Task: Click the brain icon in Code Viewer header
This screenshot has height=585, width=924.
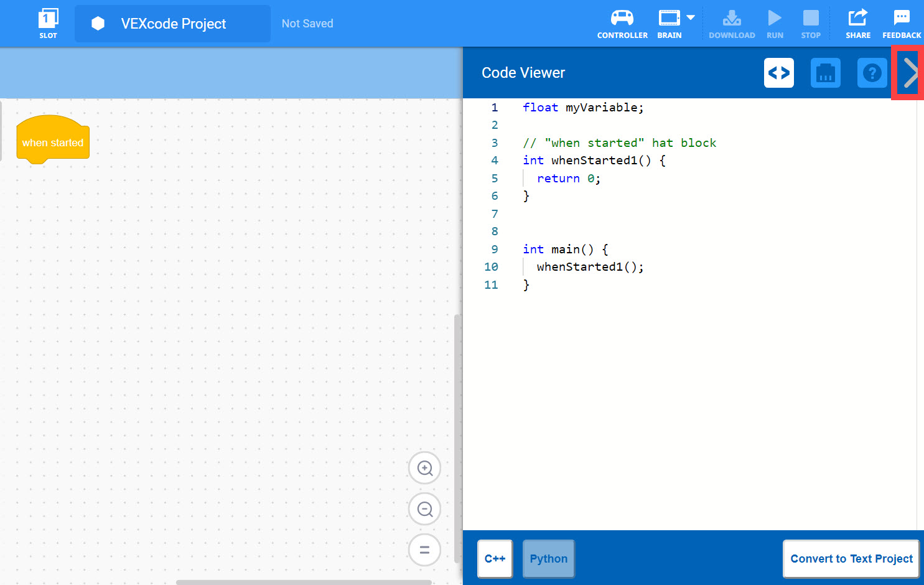Action: point(825,73)
